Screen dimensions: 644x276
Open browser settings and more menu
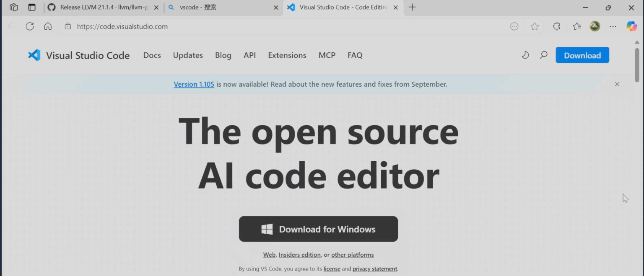[x=613, y=26]
